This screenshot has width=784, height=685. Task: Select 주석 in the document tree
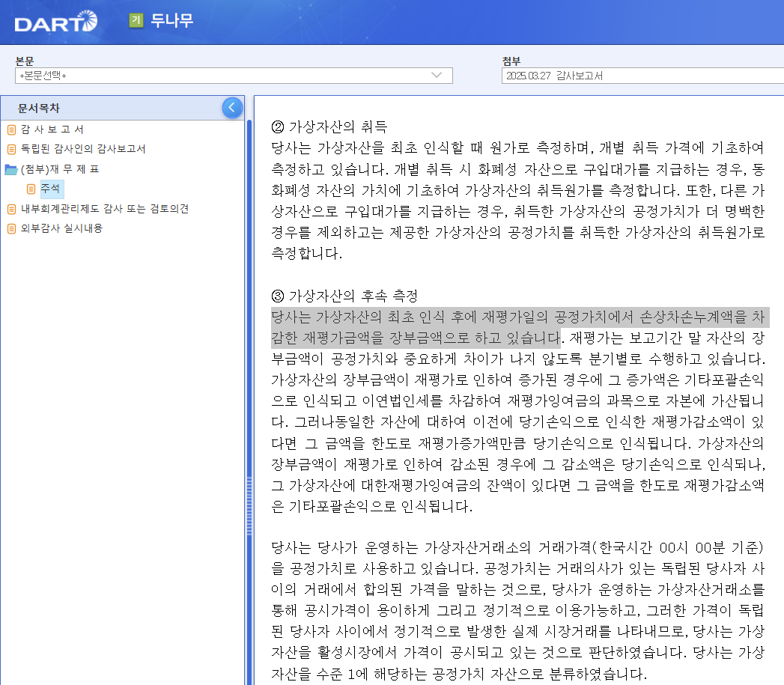coord(51,189)
